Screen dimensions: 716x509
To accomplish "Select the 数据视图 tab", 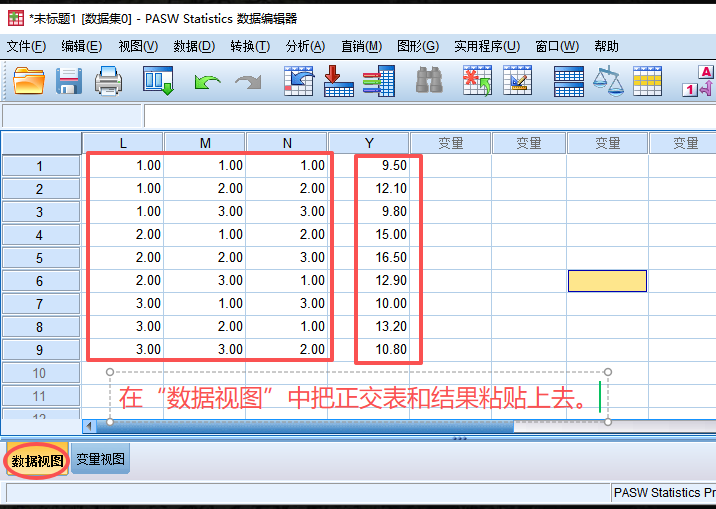I will [38, 461].
